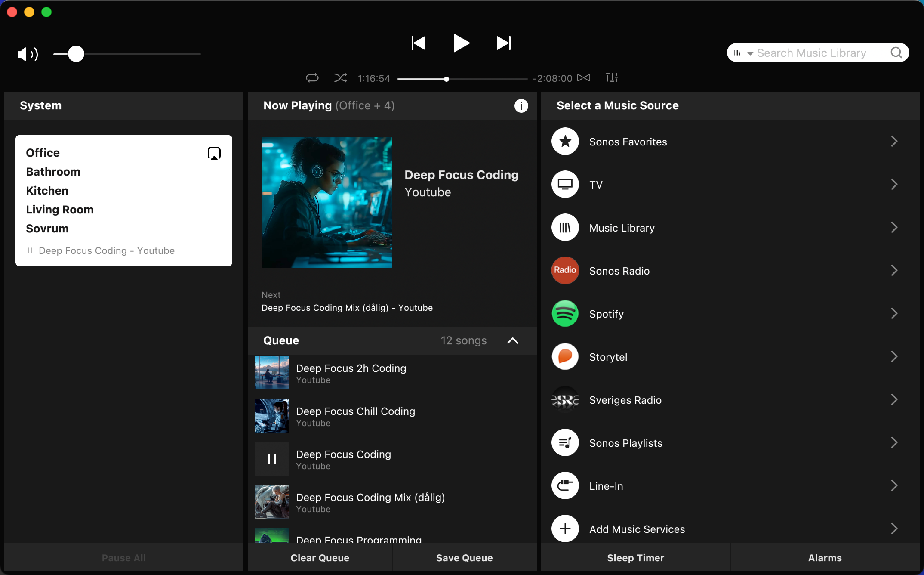Focus the Search Music Library field

coord(818,53)
